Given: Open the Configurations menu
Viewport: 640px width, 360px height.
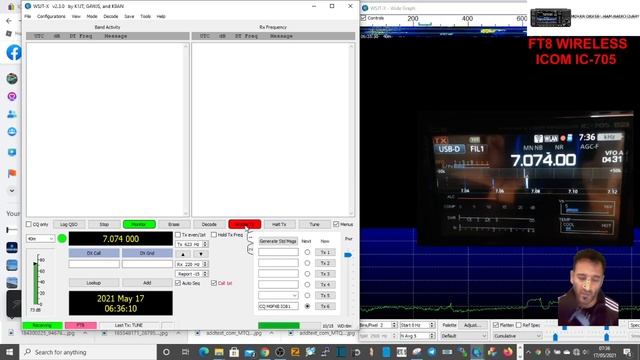Looking at the screenshot, I should pos(51,16).
